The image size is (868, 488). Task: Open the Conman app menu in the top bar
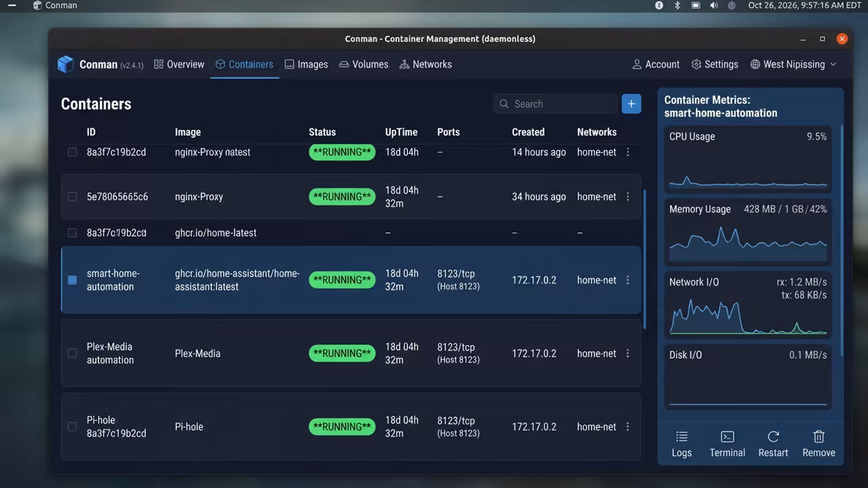(x=55, y=5)
